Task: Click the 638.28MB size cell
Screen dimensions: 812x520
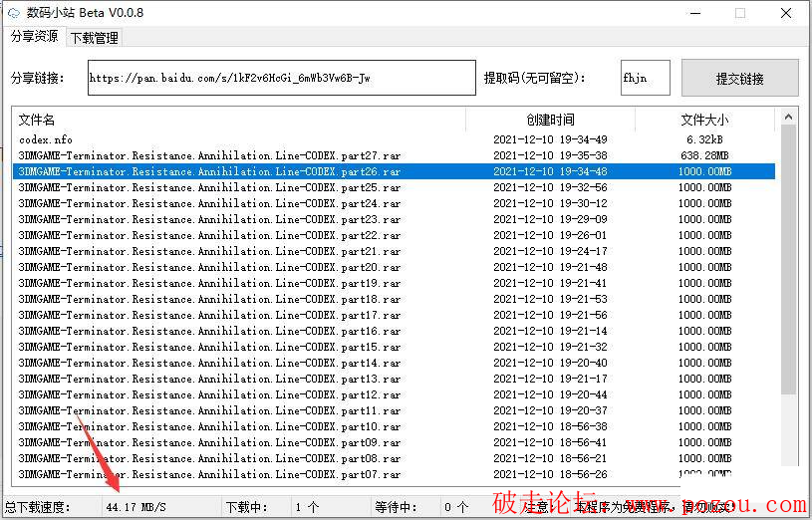Action: tap(704, 155)
